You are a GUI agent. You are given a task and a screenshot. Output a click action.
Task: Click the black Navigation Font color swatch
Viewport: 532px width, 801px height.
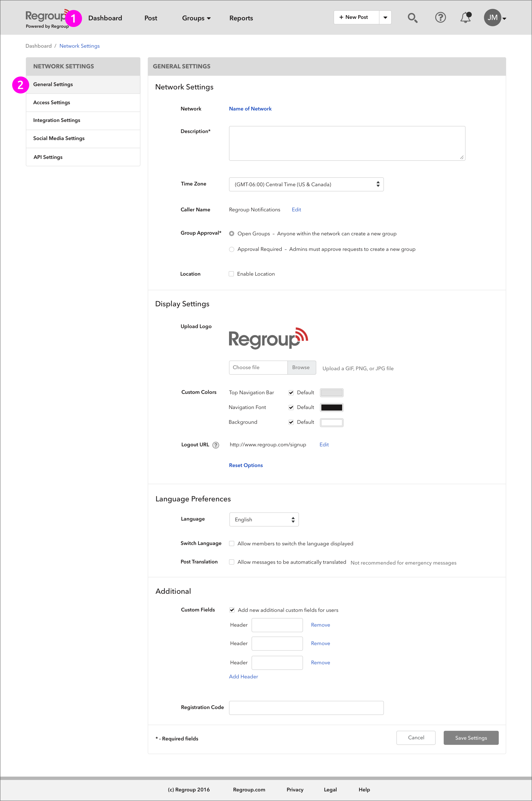[332, 408]
